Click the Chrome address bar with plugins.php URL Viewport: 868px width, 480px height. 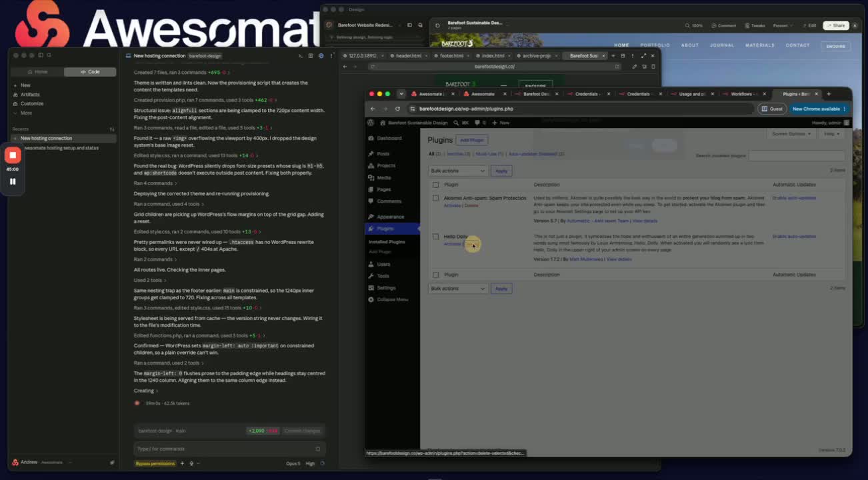pyautogui.click(x=581, y=109)
